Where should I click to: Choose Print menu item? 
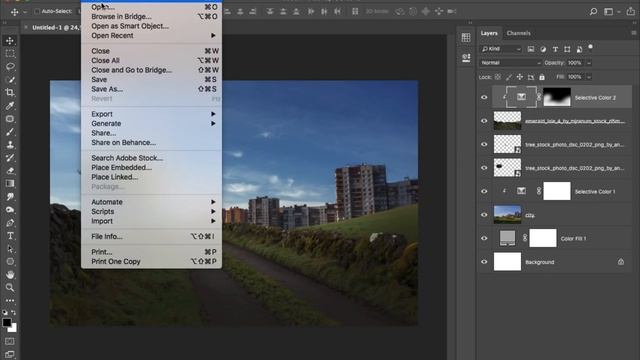[152, 252]
